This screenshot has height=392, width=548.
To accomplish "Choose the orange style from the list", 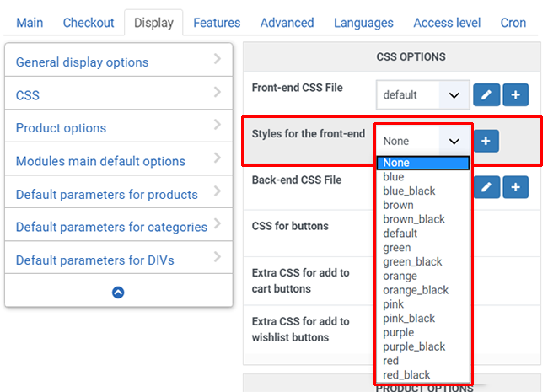I will [400, 276].
